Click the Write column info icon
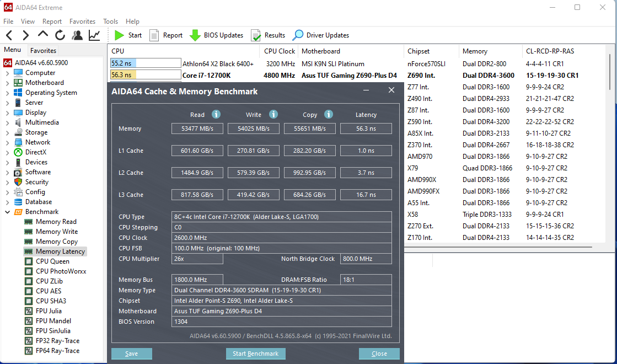617x364 pixels. click(273, 114)
